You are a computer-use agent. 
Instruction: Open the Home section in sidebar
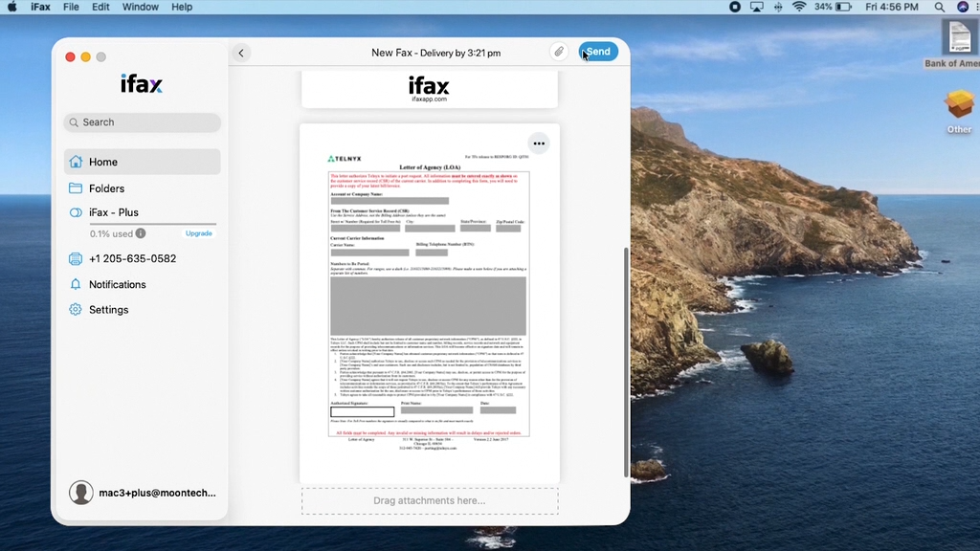[142, 162]
